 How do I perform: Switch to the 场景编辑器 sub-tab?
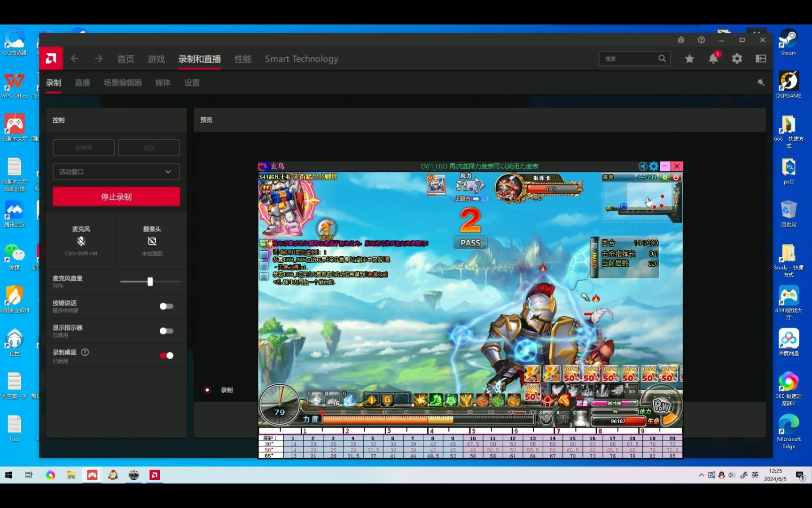coord(123,83)
